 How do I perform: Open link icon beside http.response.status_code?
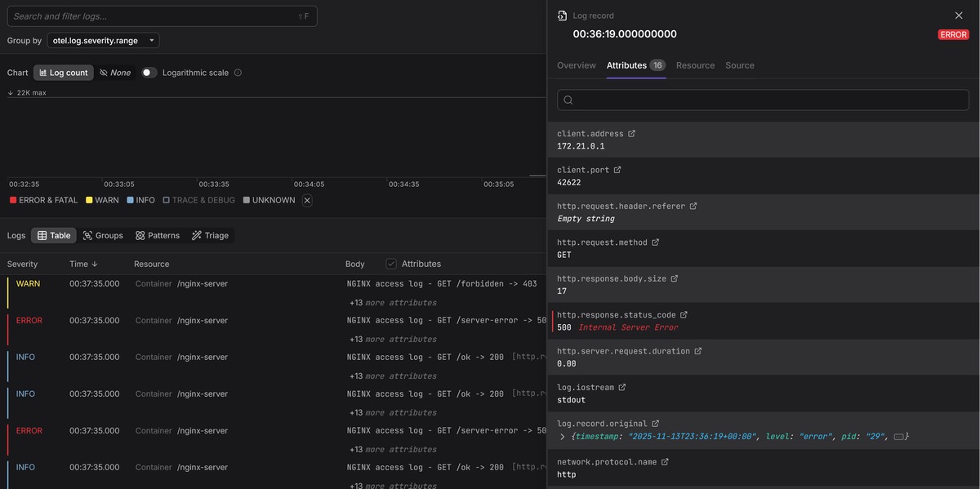click(x=684, y=315)
